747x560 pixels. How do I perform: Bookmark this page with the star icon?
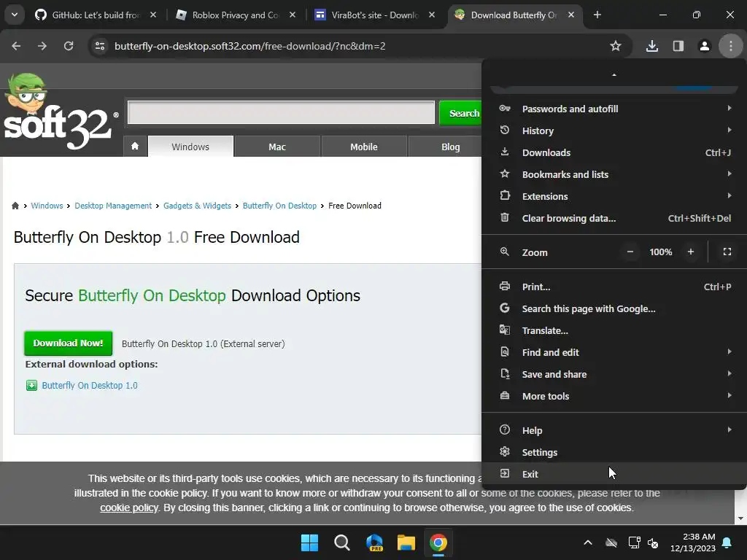pyautogui.click(x=616, y=46)
